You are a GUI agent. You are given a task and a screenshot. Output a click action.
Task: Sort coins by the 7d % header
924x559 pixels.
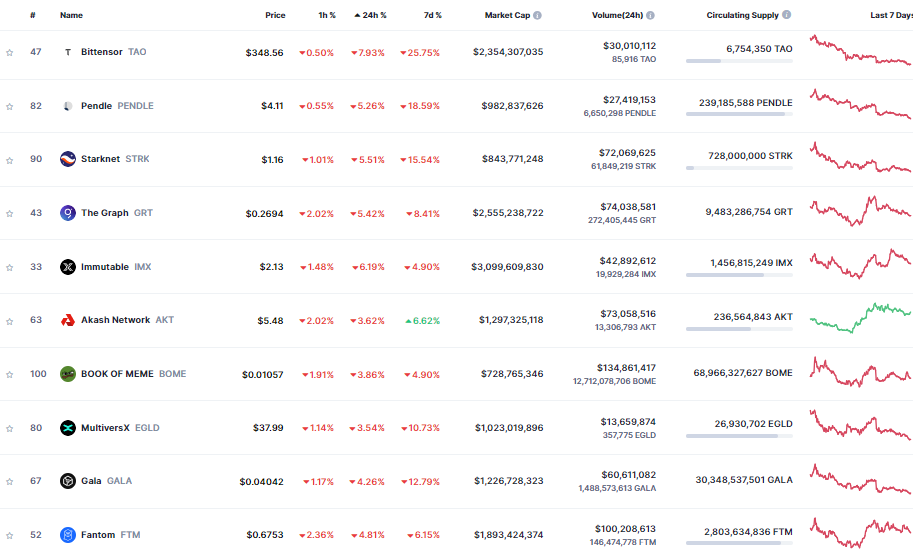[433, 15]
